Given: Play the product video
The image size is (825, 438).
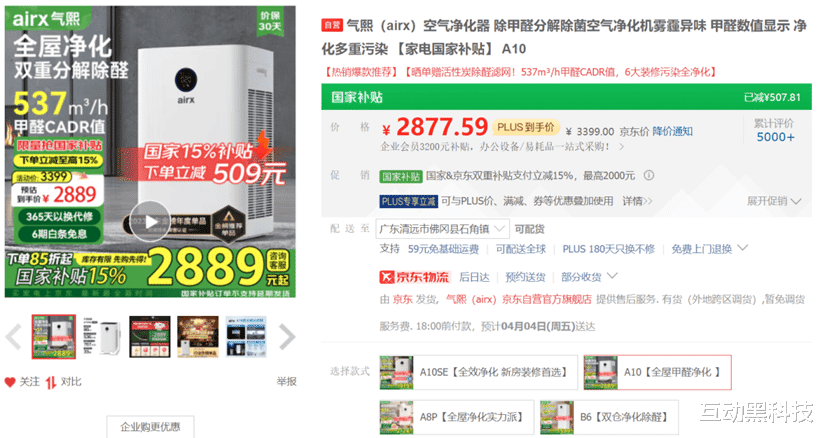Looking at the screenshot, I should [150, 222].
